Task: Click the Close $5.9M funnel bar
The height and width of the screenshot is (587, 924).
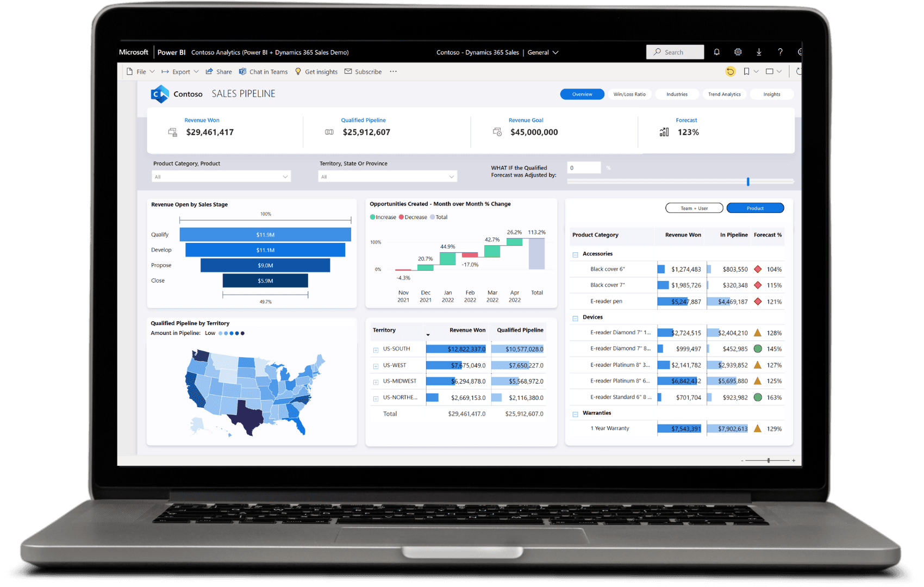Action: pyautogui.click(x=265, y=280)
